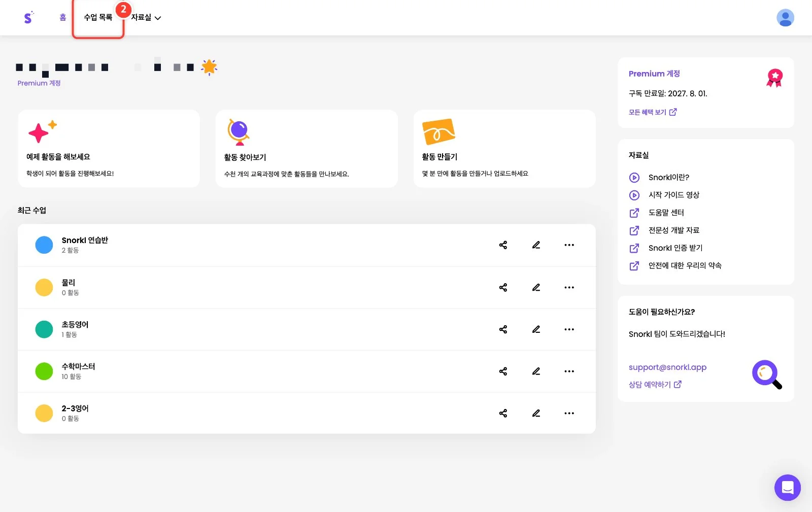Open Snorkl 인증 받기 link

[666, 248]
